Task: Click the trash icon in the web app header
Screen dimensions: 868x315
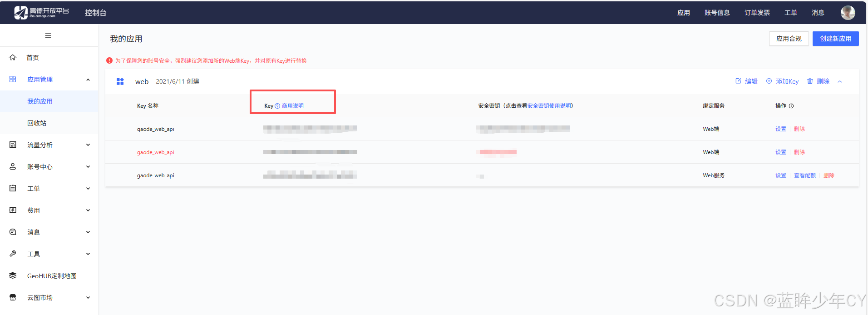Action: (x=810, y=81)
